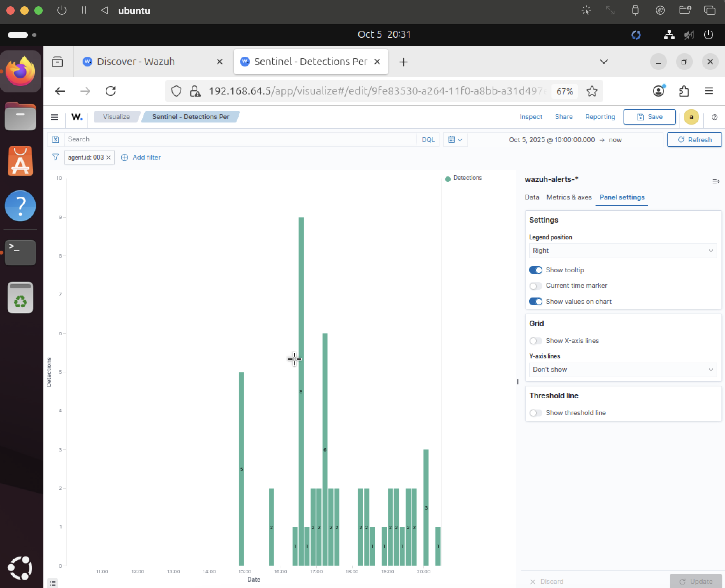Screen dimensions: 725x588
Task: Turn on Show threshold line
Action: [535, 413]
